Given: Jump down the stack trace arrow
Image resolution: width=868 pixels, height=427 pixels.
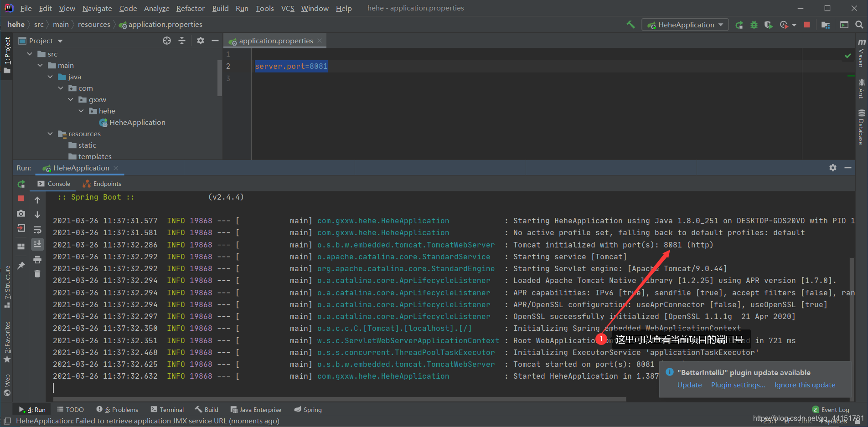Looking at the screenshot, I should tap(37, 215).
